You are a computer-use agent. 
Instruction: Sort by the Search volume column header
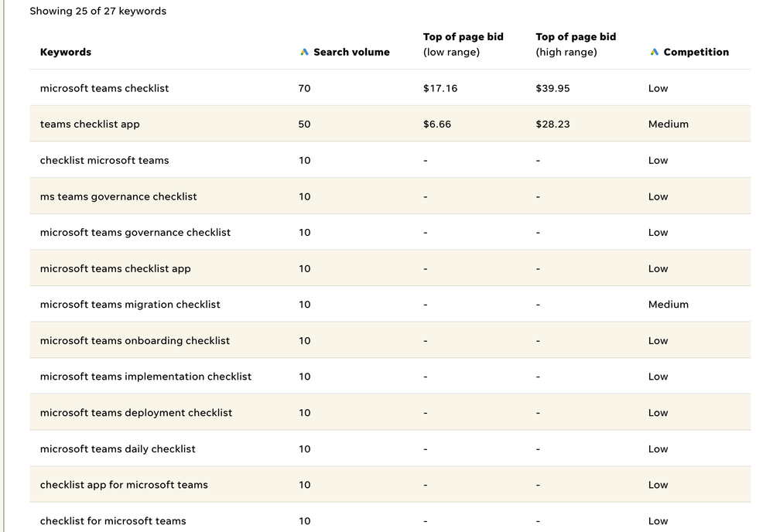coord(351,52)
